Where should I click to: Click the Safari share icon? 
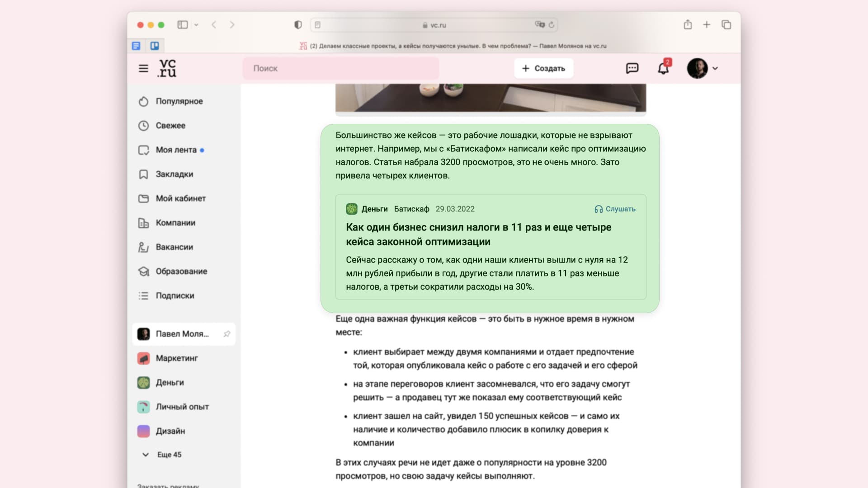point(688,25)
